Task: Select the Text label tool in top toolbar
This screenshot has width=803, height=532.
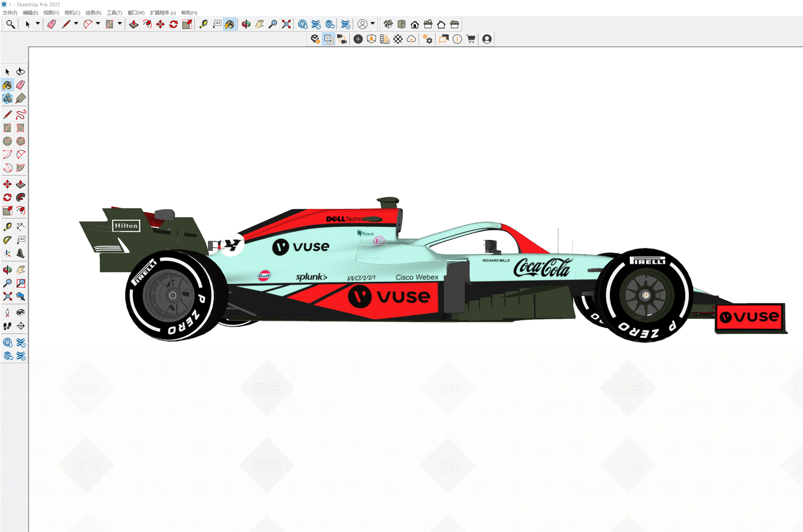Action: (217, 24)
